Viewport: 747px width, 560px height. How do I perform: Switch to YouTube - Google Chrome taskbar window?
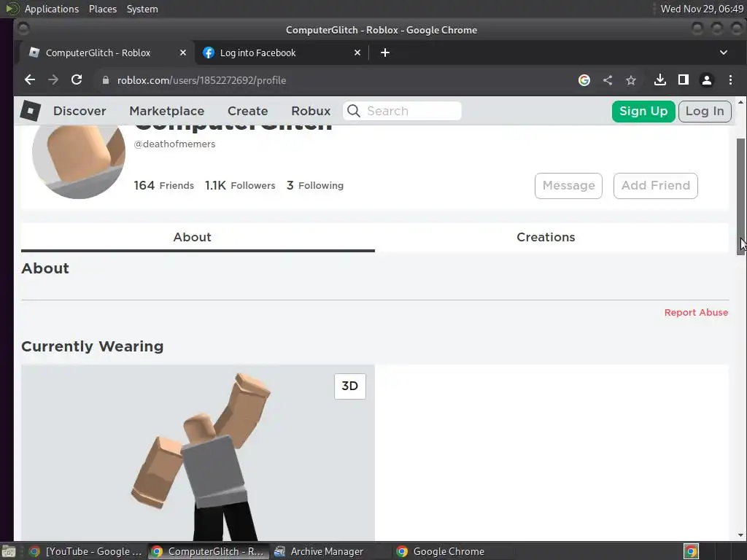click(86, 551)
